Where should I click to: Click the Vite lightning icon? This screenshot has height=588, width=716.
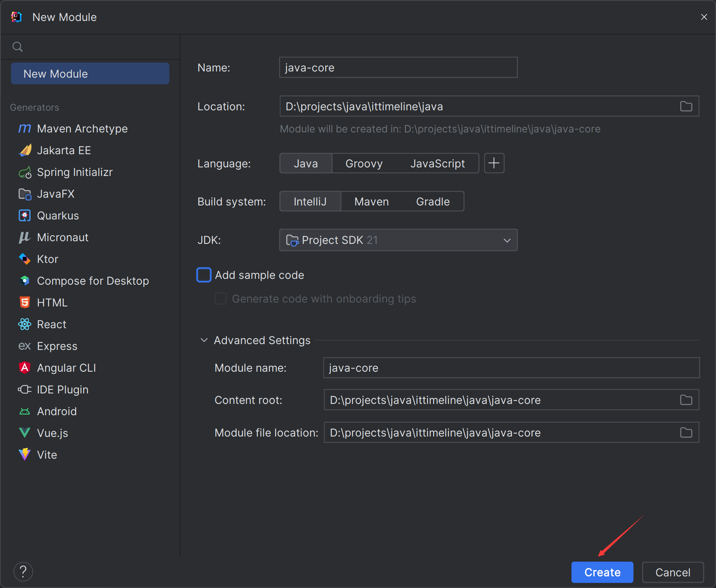25,455
